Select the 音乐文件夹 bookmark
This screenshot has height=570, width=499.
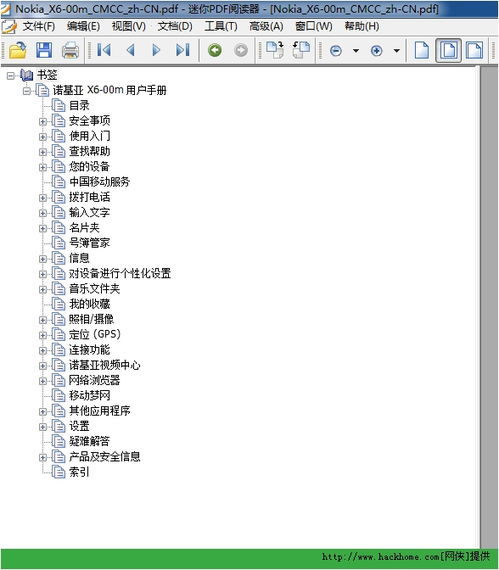tap(94, 289)
